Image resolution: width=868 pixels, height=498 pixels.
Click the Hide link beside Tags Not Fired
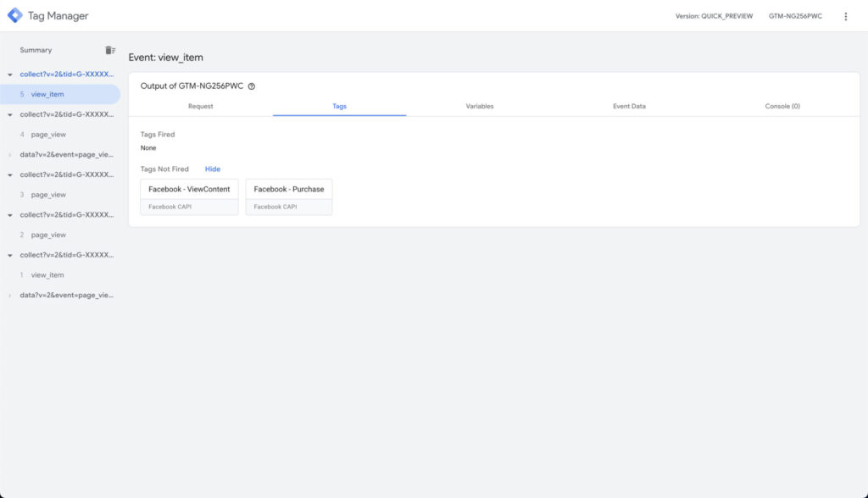pyautogui.click(x=212, y=169)
